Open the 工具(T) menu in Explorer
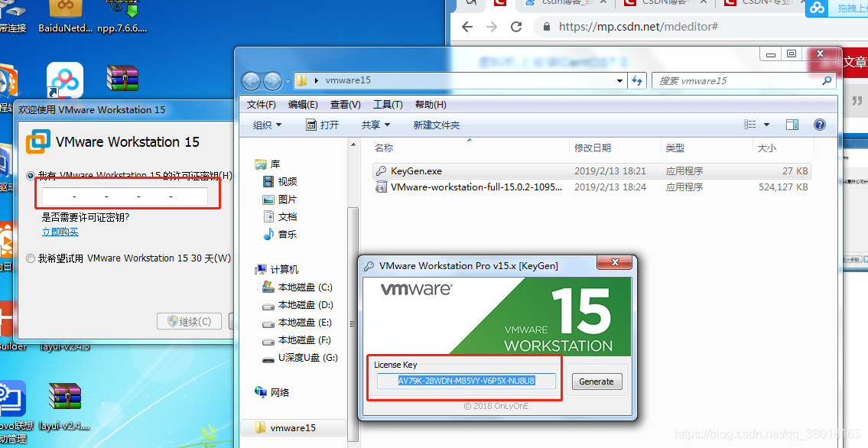Image resolution: width=868 pixels, height=448 pixels. 388,105
